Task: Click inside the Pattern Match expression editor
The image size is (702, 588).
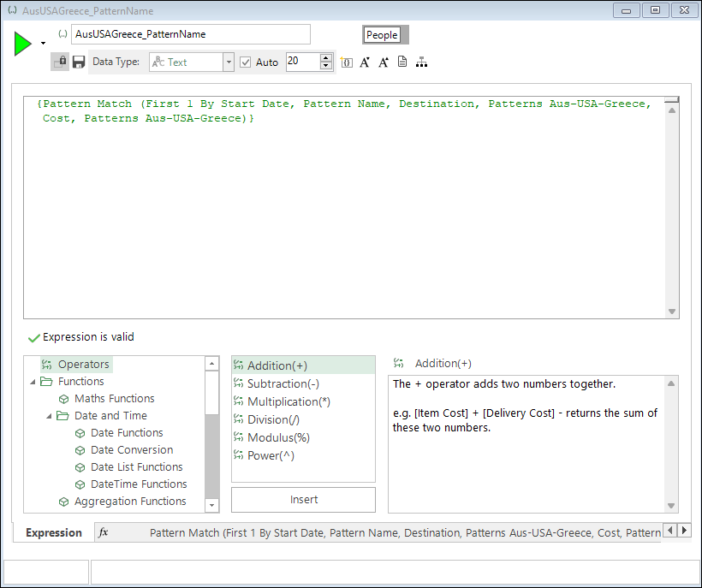Action: point(344,208)
